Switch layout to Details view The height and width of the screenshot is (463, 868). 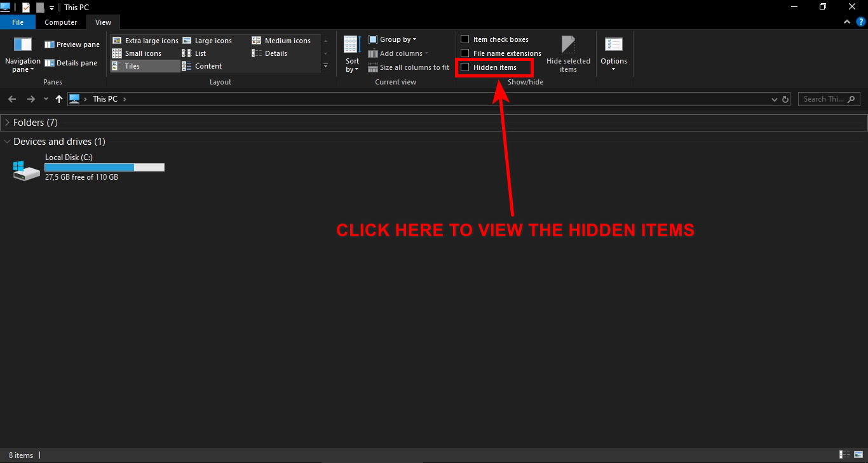pyautogui.click(x=270, y=53)
